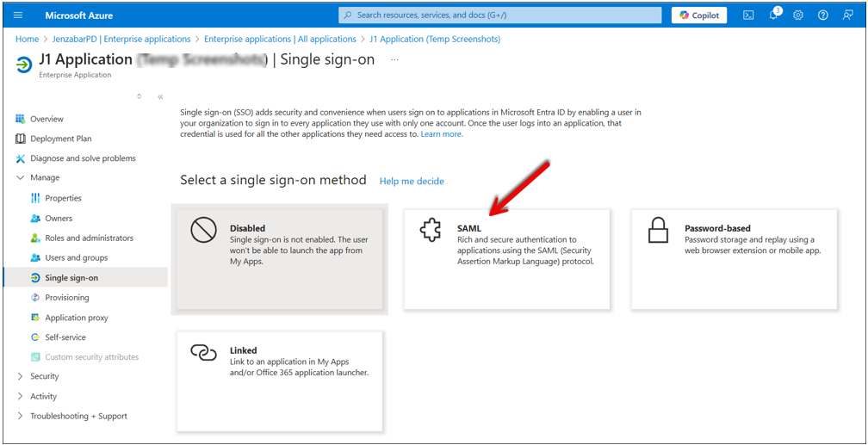The width and height of the screenshot is (868, 445).
Task: Open the ellipsis more options menu
Action: (x=394, y=59)
